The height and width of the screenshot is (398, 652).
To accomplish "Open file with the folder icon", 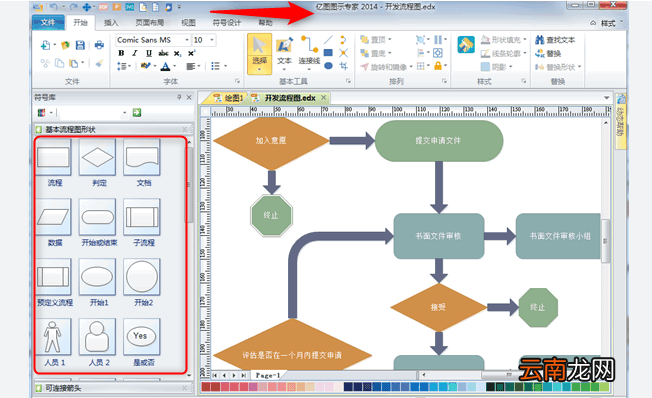I will pos(65,45).
